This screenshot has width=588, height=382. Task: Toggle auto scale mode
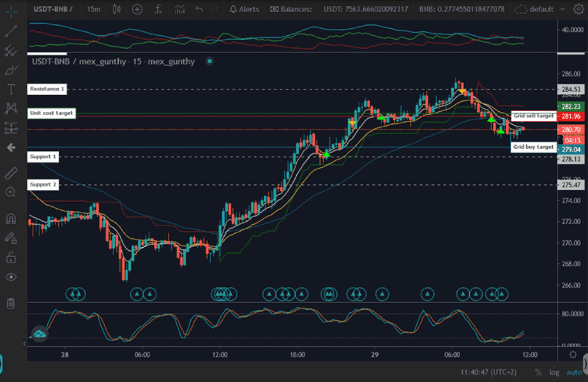(574, 372)
